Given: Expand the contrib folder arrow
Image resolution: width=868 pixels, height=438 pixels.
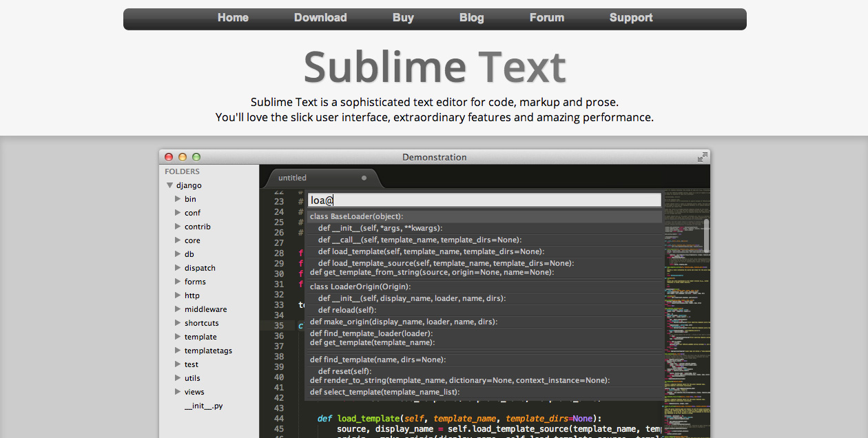Looking at the screenshot, I should pyautogui.click(x=178, y=227).
